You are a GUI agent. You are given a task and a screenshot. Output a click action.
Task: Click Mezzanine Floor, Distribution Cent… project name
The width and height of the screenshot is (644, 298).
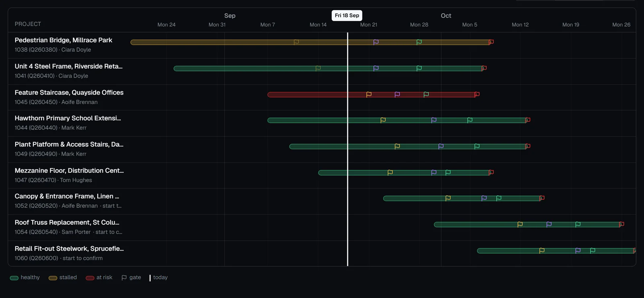(x=69, y=171)
